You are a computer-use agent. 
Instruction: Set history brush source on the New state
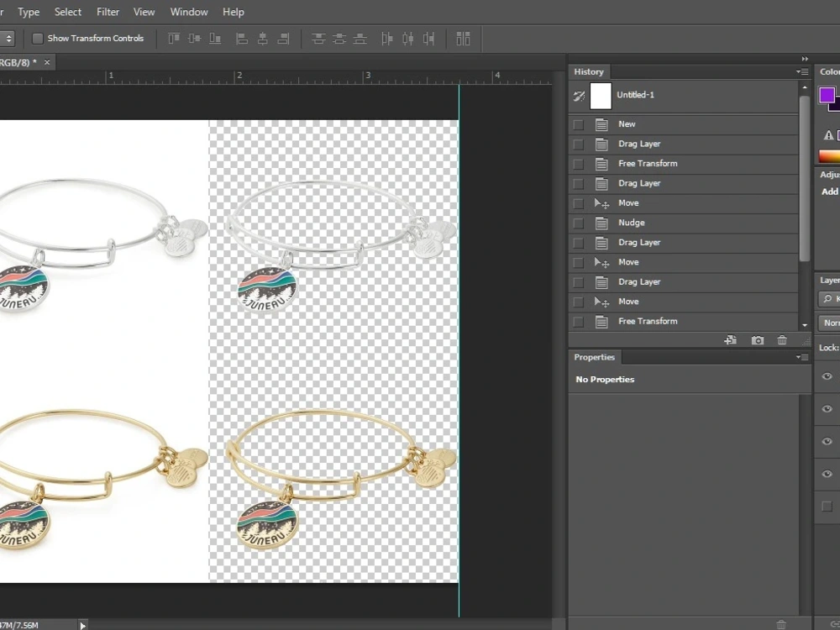(578, 124)
